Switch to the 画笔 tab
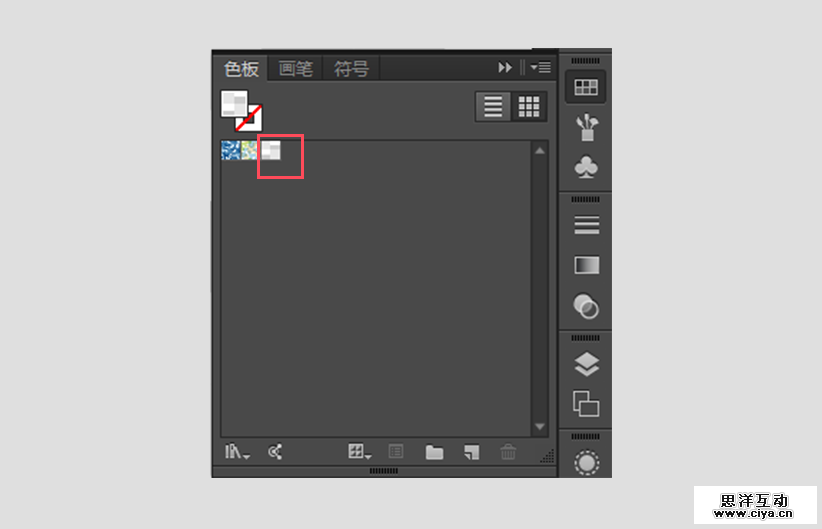This screenshot has width=822, height=529. pyautogui.click(x=295, y=68)
